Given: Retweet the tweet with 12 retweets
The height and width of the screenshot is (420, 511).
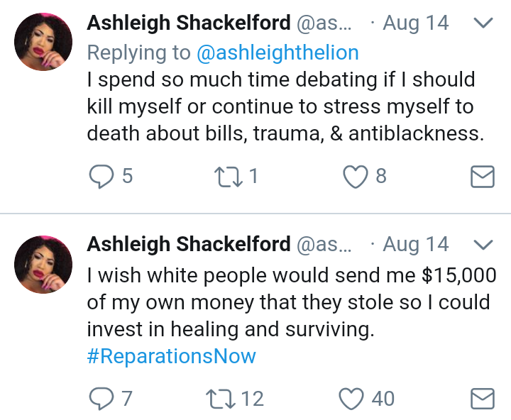Looking at the screenshot, I should click(x=221, y=398).
